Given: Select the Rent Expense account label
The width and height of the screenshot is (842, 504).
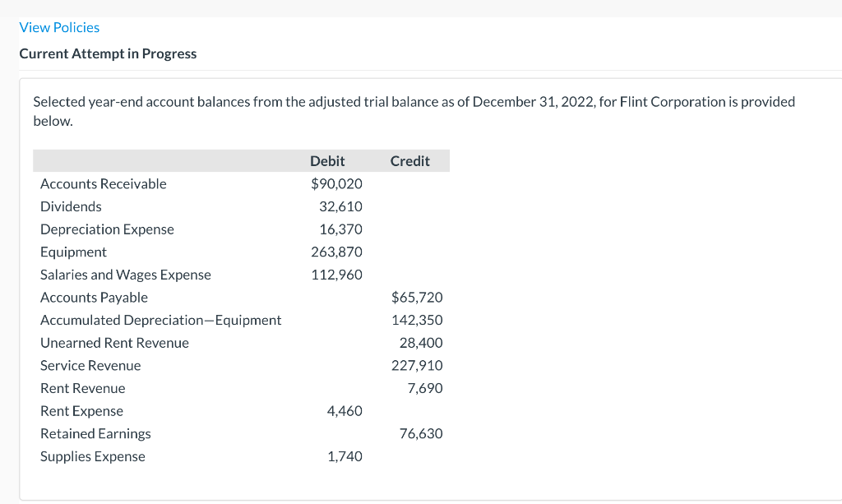Looking at the screenshot, I should coord(81,411).
